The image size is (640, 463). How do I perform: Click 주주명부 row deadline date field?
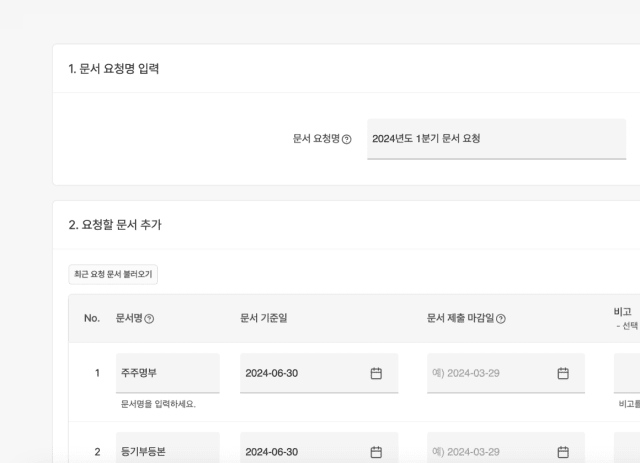coord(506,373)
